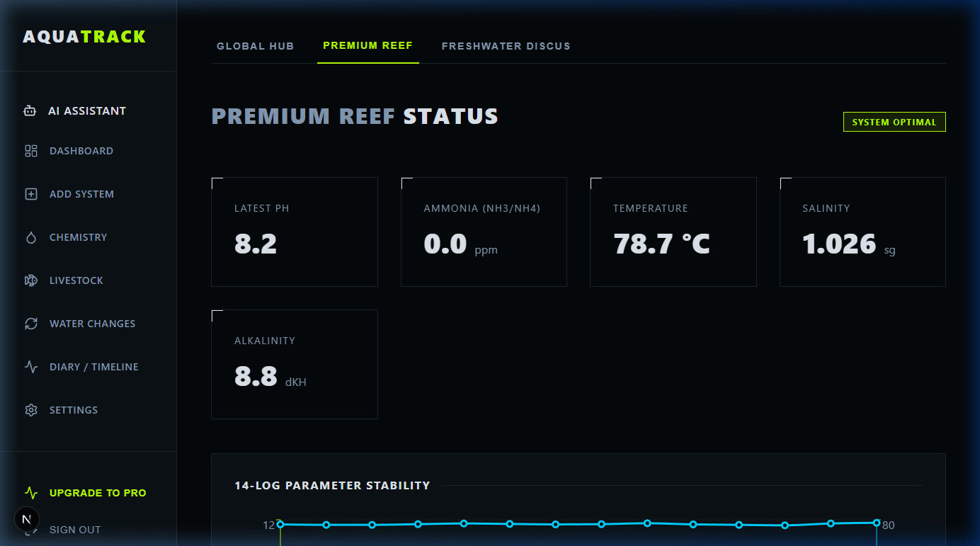Click the Settings gear icon

tap(31, 410)
